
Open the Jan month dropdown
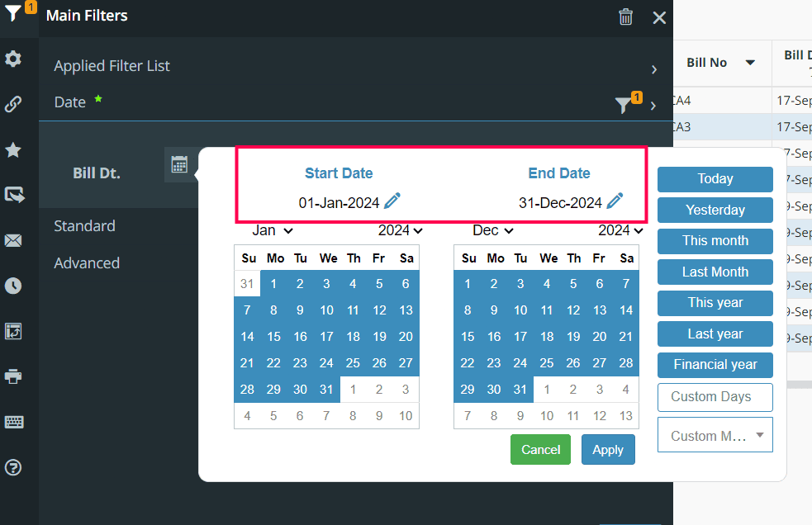click(x=273, y=230)
